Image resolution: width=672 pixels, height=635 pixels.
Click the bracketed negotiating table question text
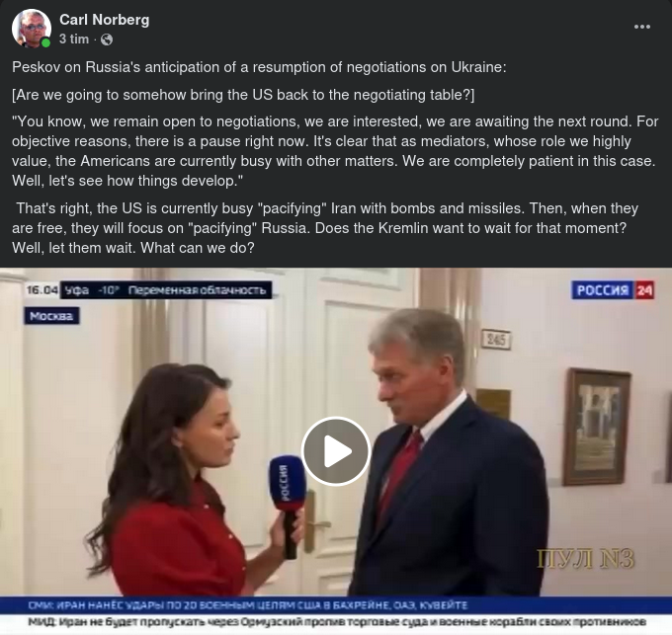[243, 95]
